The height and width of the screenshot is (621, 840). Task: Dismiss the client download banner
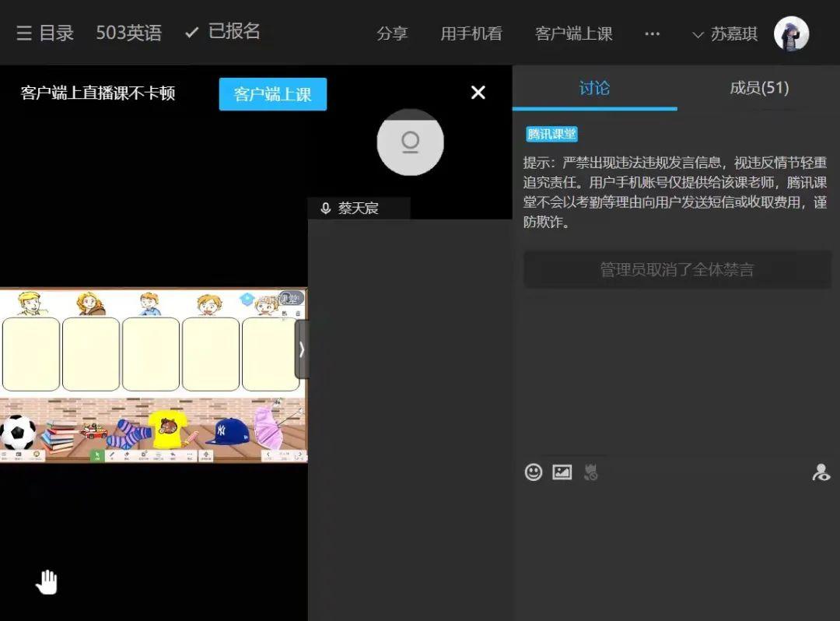[x=478, y=93]
